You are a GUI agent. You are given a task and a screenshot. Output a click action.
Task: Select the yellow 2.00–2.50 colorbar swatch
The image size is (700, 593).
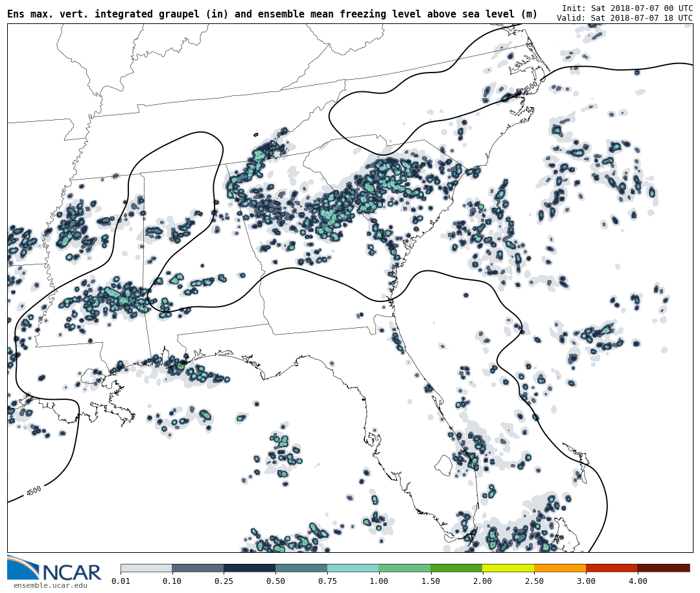point(508,568)
